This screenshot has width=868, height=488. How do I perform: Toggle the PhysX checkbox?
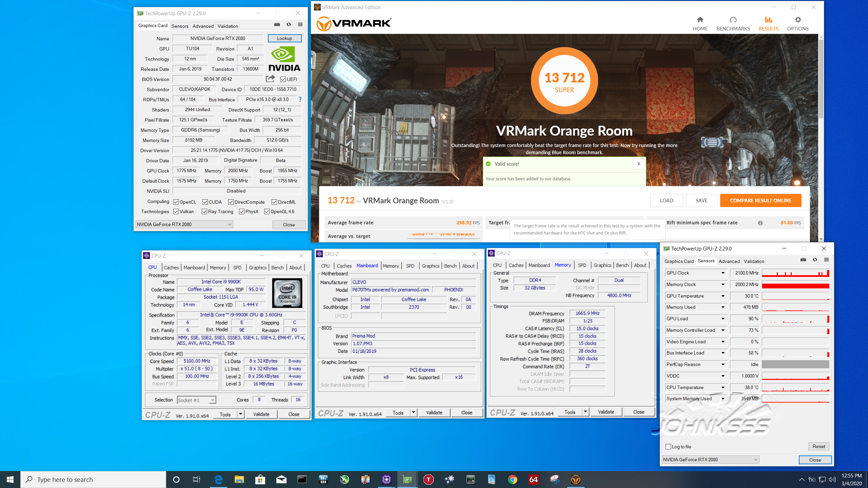pyautogui.click(x=241, y=211)
